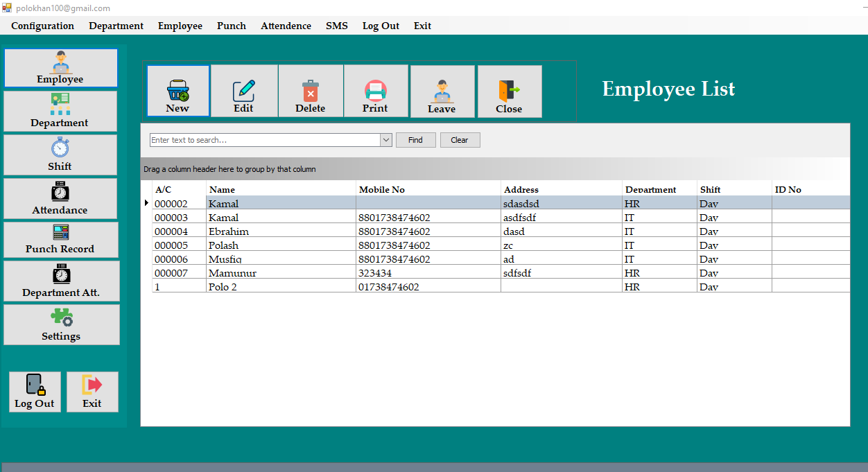Open the Settings sidebar panel
This screenshot has width=868, height=472.
coord(61,325)
